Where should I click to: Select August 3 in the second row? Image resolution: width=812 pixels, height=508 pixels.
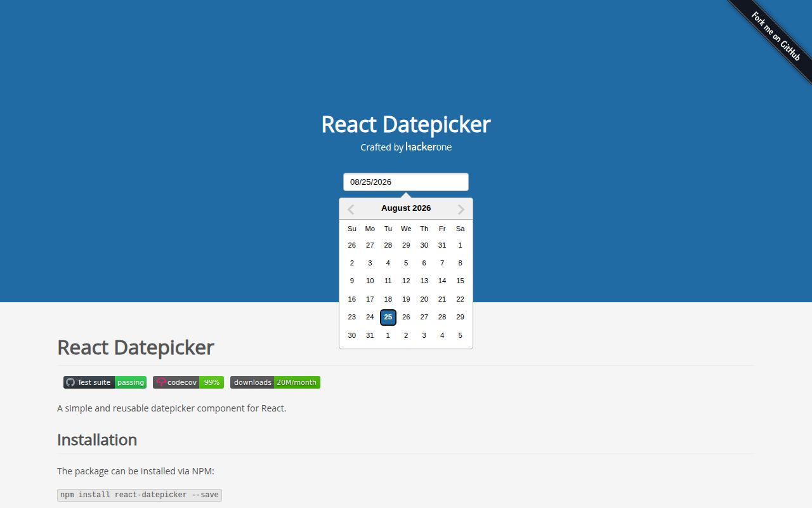(x=370, y=263)
